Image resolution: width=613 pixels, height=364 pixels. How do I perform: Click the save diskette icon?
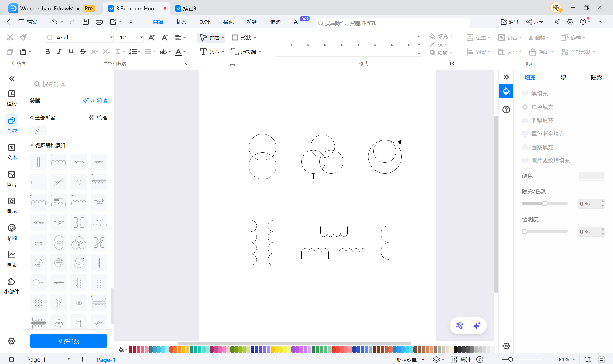(86, 22)
